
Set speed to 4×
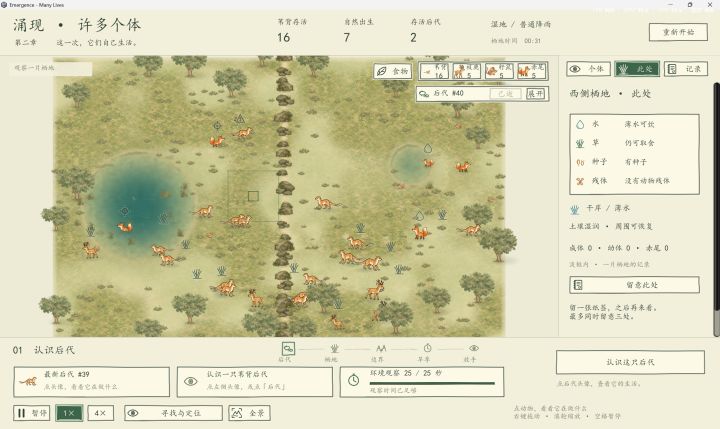[101, 413]
